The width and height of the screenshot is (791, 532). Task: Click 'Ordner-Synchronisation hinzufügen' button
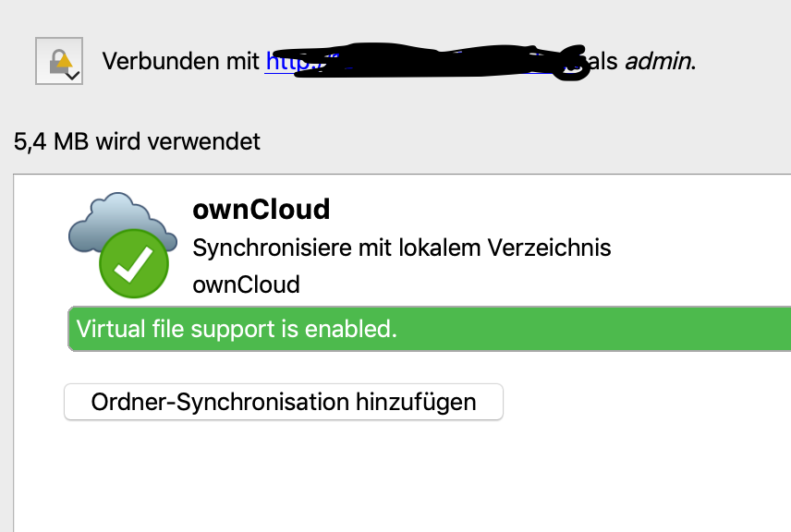[284, 402]
